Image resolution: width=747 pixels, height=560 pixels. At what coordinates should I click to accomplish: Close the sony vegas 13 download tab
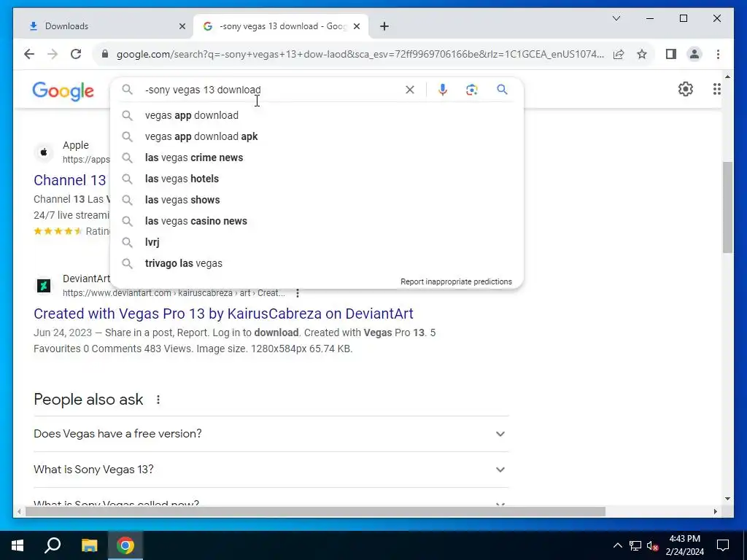point(357,26)
